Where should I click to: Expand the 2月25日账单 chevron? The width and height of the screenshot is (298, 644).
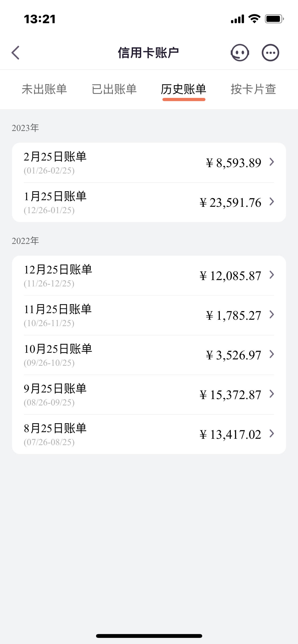[x=272, y=162]
